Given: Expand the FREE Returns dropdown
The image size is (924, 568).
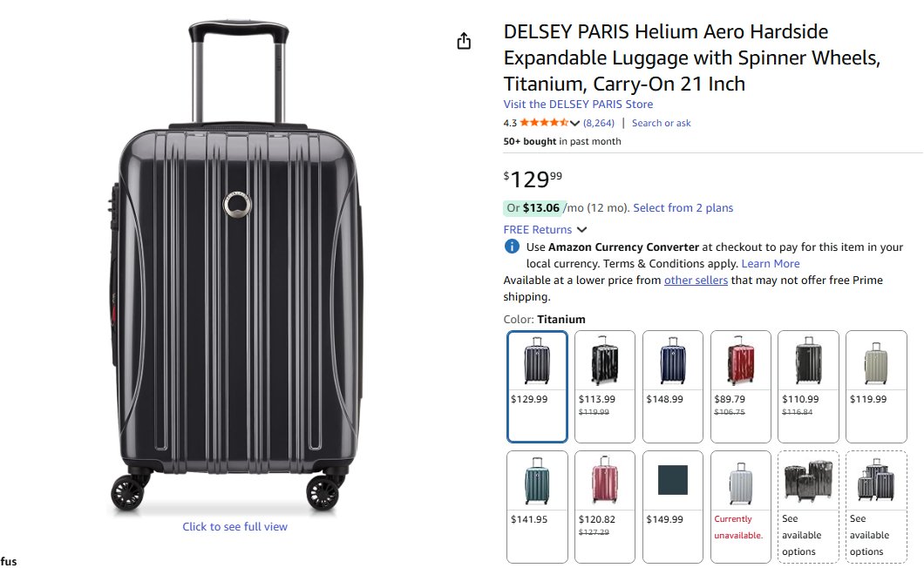Looking at the screenshot, I should pos(582,230).
